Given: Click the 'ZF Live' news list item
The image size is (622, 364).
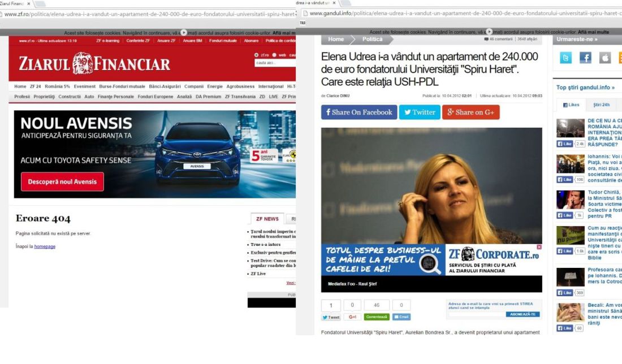Looking at the screenshot, I should [258, 274].
